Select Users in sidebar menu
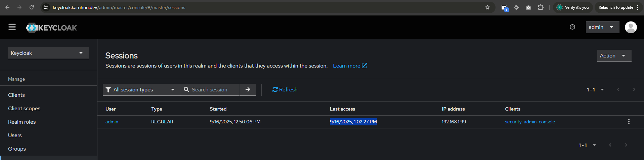644x160 pixels. [x=15, y=135]
